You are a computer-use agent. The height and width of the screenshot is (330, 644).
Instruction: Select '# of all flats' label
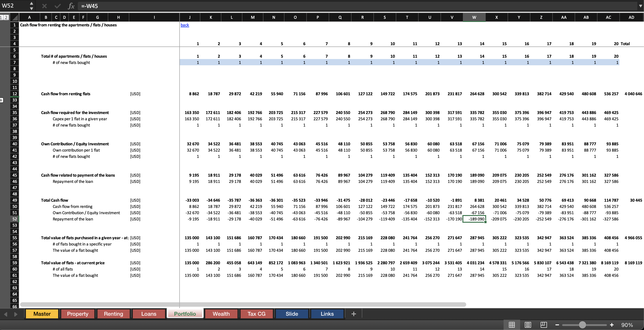tap(63, 269)
